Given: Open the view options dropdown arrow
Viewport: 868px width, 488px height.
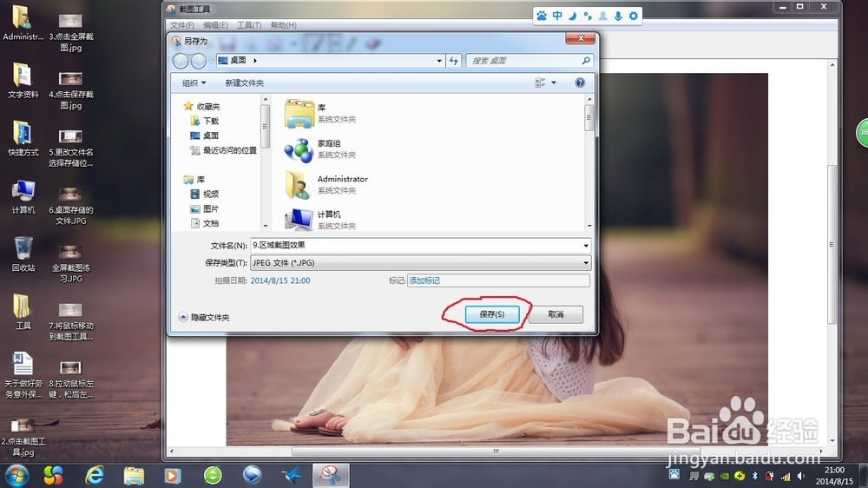Looking at the screenshot, I should pos(554,82).
